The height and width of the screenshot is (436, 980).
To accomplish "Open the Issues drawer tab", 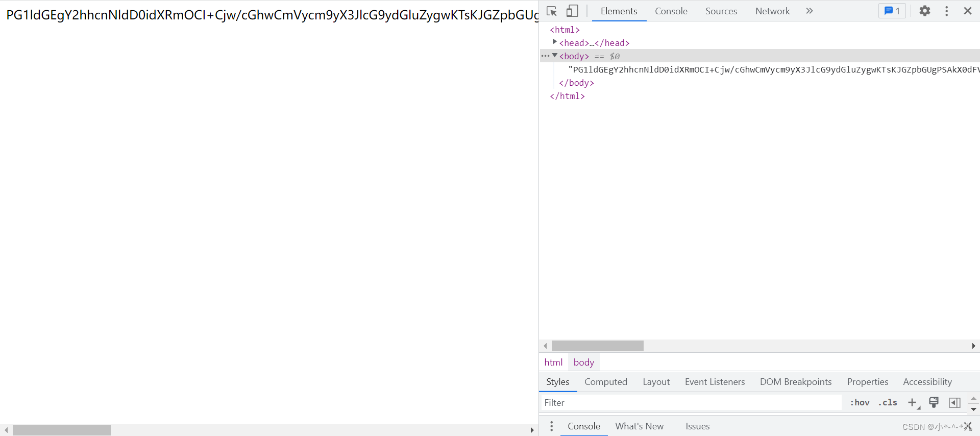I will tap(697, 426).
